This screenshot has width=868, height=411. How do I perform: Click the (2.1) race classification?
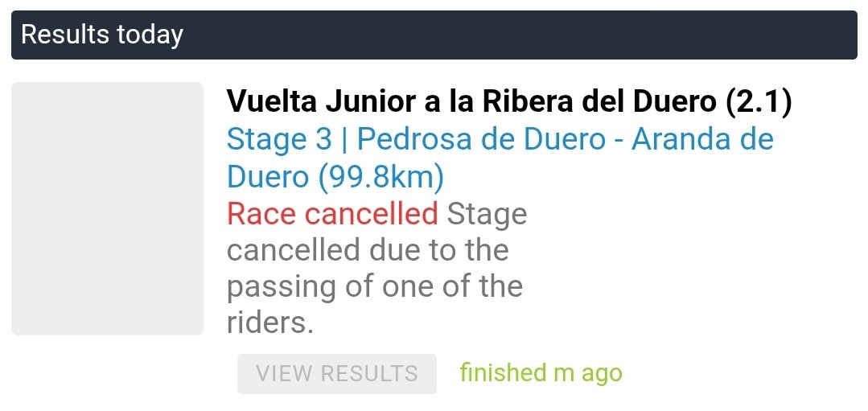(759, 102)
